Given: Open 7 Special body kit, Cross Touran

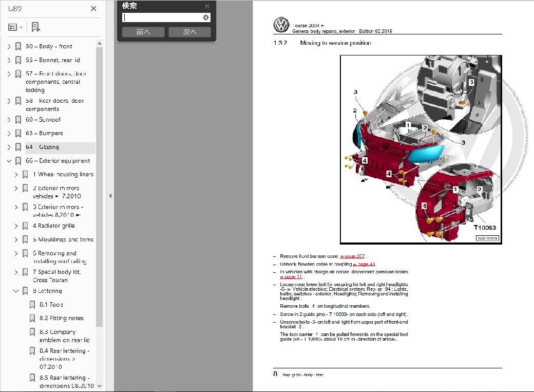Looking at the screenshot, I should [57, 276].
